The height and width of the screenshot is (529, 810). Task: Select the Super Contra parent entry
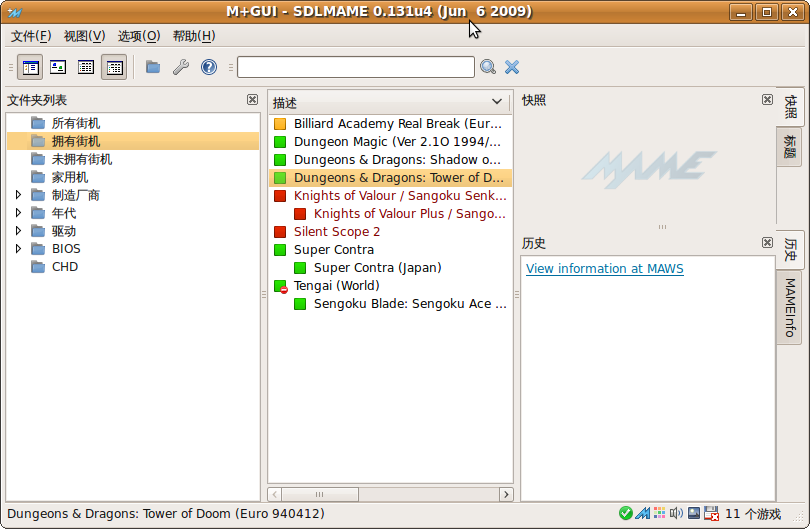point(391,250)
